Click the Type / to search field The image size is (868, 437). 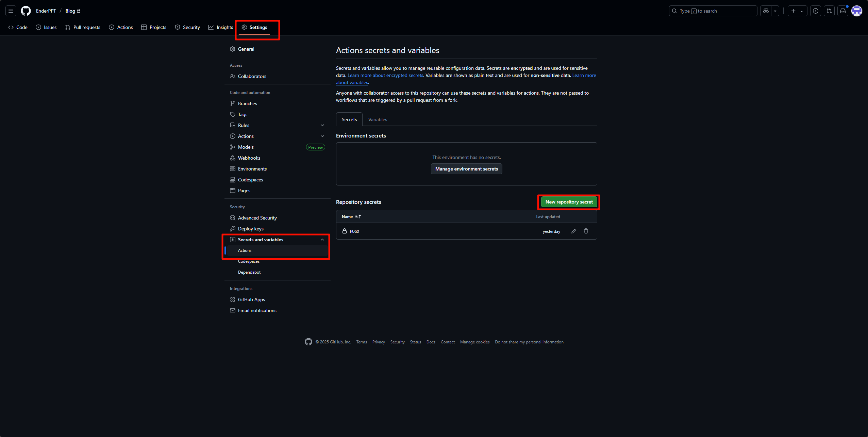click(x=713, y=11)
